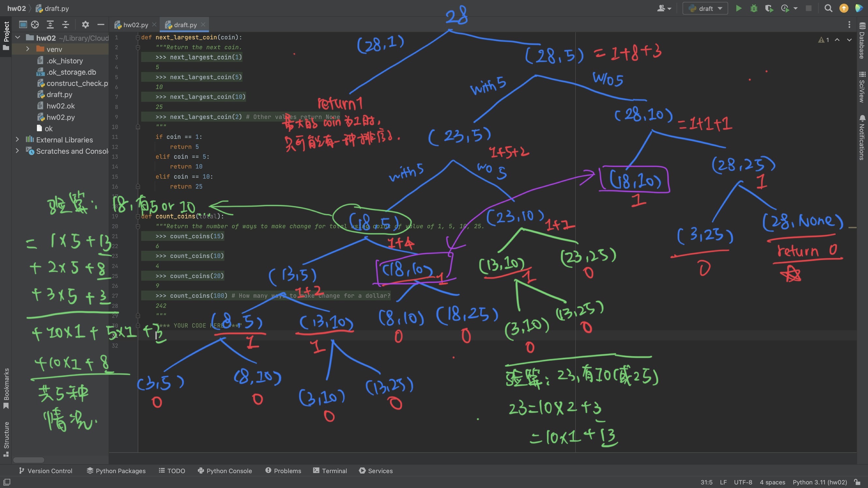Start debugging with the bug icon
Viewport: 868px width, 488px height.
754,8
